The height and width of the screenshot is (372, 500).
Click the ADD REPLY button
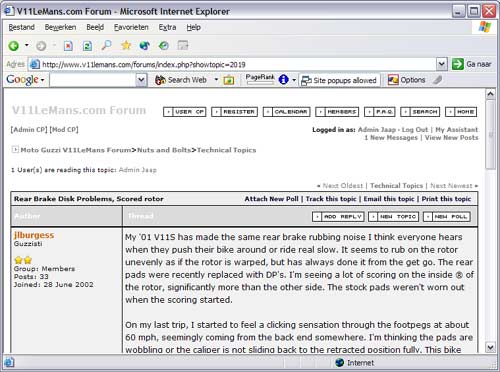pyautogui.click(x=338, y=217)
